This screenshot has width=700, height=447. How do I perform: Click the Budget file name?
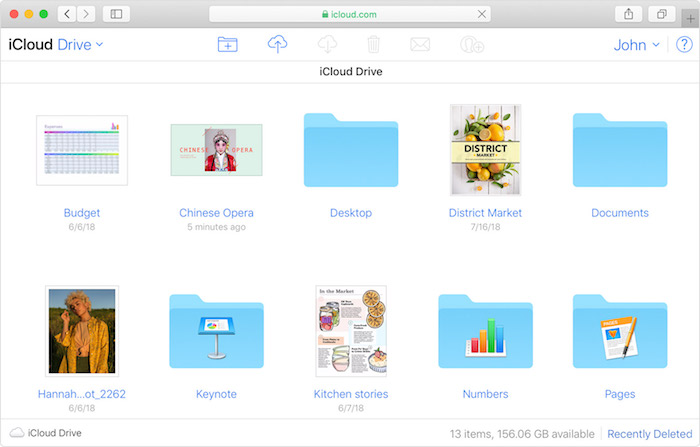click(x=82, y=213)
